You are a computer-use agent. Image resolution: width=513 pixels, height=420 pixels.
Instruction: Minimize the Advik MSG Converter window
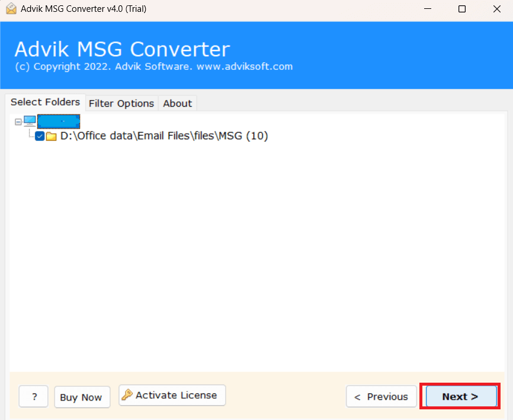427,9
